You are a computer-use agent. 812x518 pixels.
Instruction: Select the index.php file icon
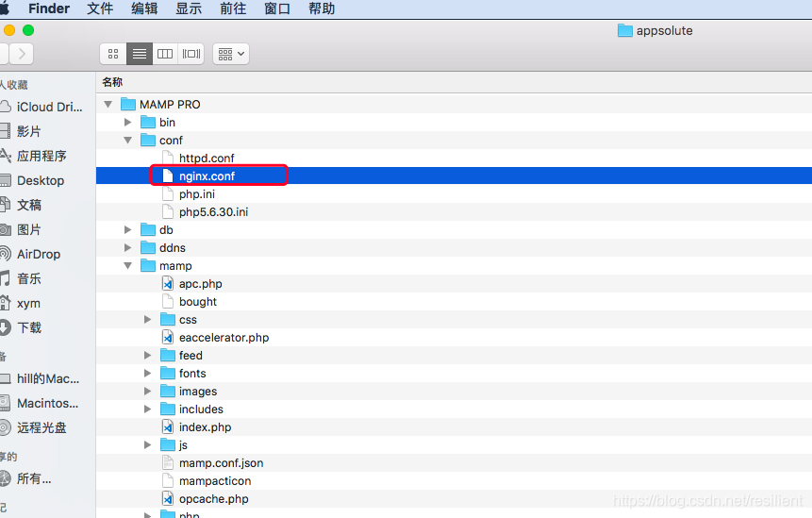click(168, 427)
